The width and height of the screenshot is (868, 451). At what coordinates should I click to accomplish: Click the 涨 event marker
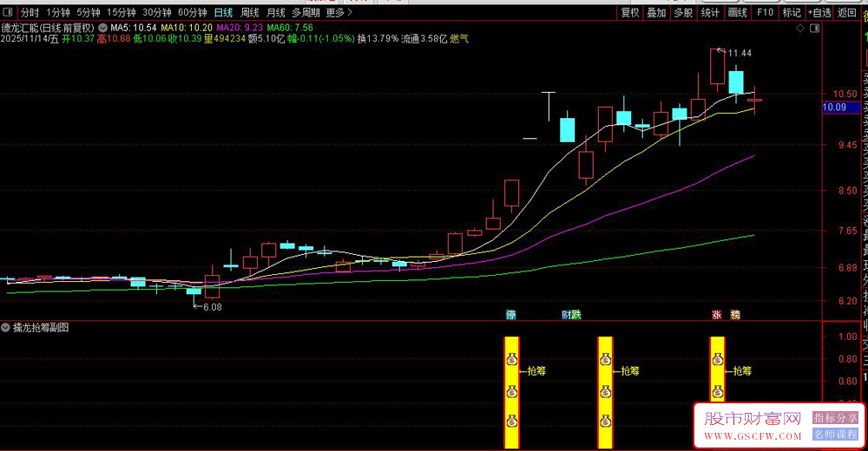[717, 315]
